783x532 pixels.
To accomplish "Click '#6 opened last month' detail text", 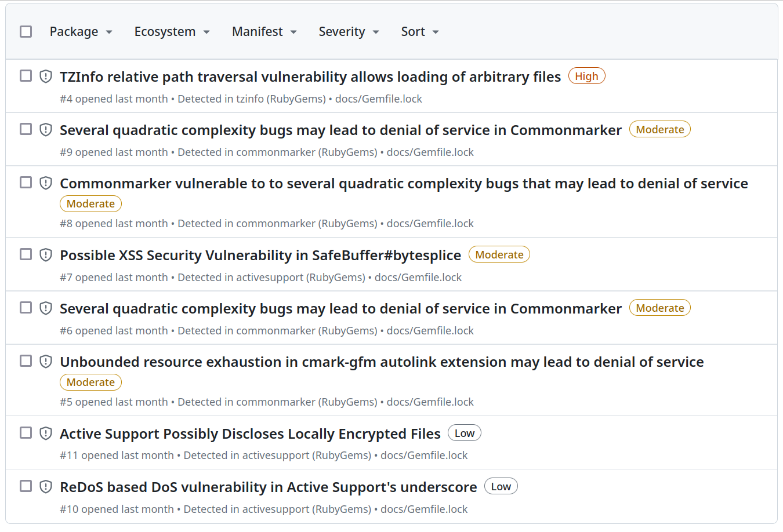I will (x=114, y=331).
